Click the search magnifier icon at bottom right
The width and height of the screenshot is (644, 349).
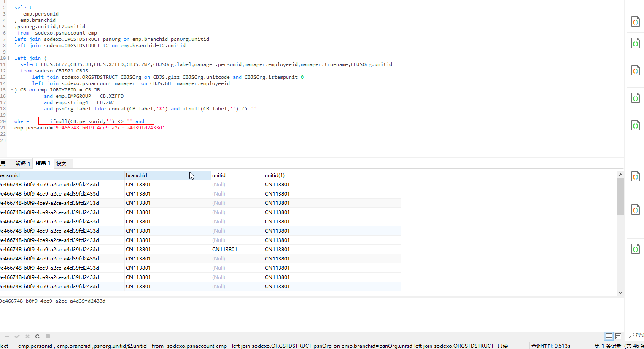[632, 335]
